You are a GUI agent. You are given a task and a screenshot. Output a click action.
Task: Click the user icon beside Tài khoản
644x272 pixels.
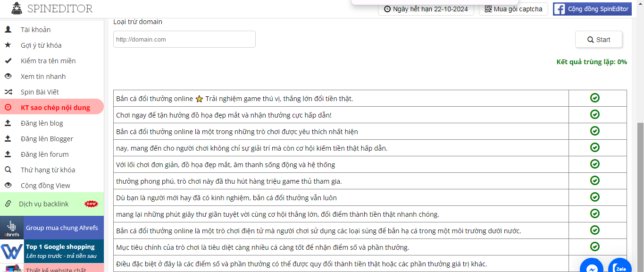click(8, 30)
